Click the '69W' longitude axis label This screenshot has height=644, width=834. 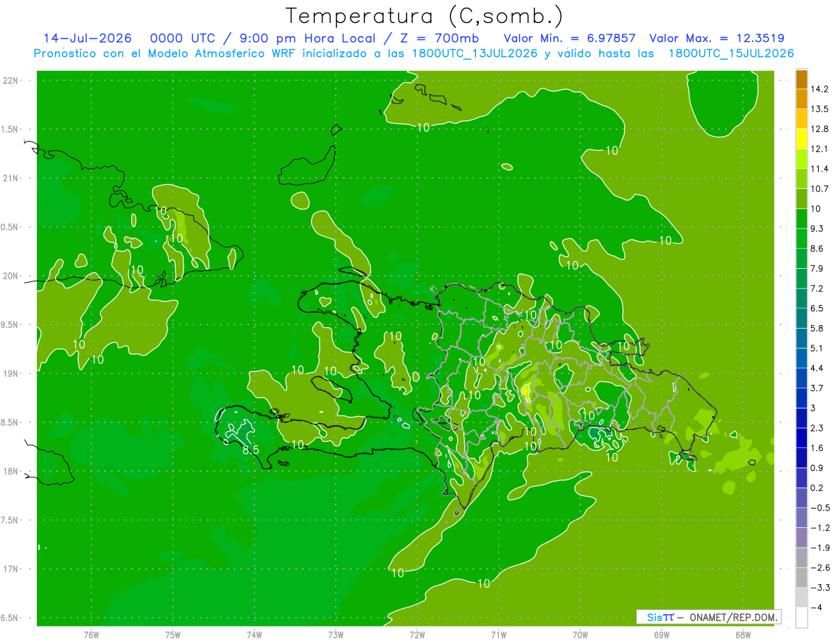click(662, 635)
